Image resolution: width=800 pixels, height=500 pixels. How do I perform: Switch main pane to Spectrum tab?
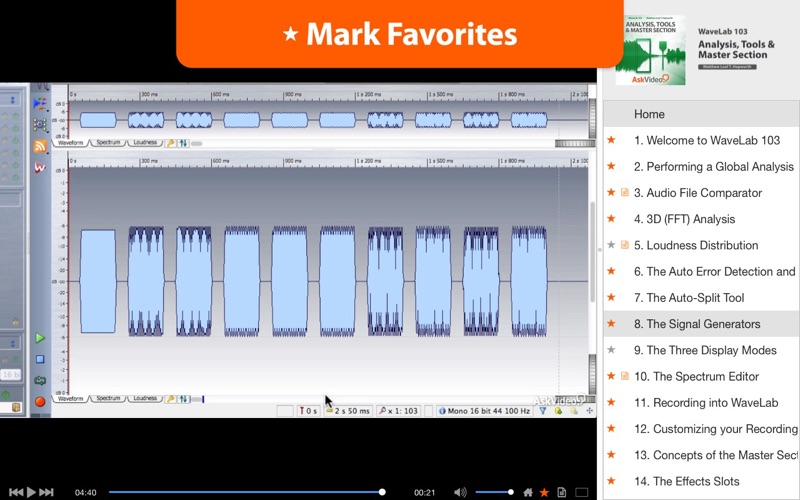[108, 398]
